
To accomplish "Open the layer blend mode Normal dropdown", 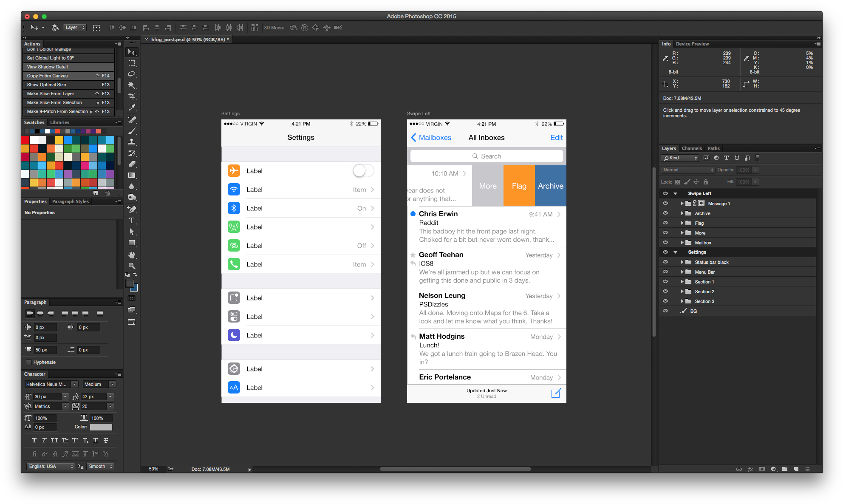I will pos(688,170).
